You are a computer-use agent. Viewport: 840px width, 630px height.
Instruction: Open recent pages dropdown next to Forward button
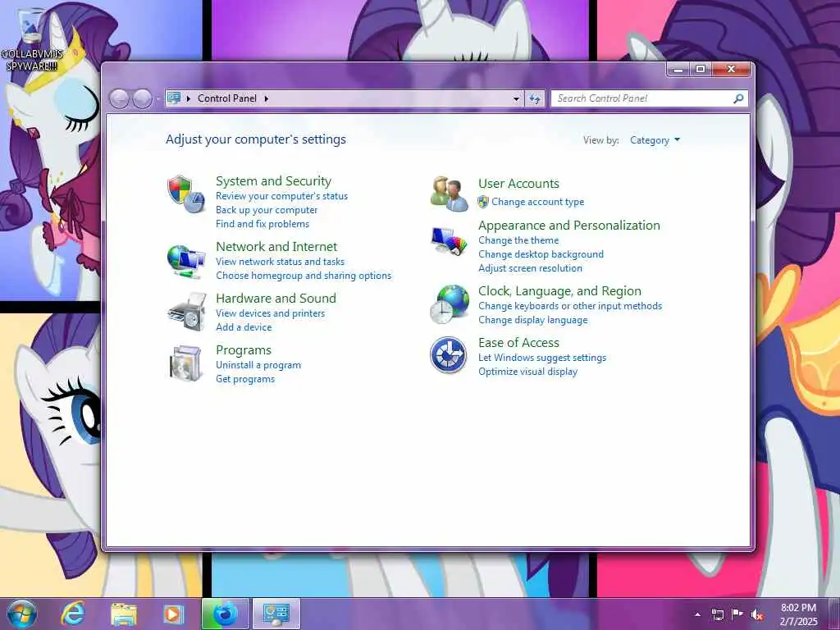coord(157,98)
